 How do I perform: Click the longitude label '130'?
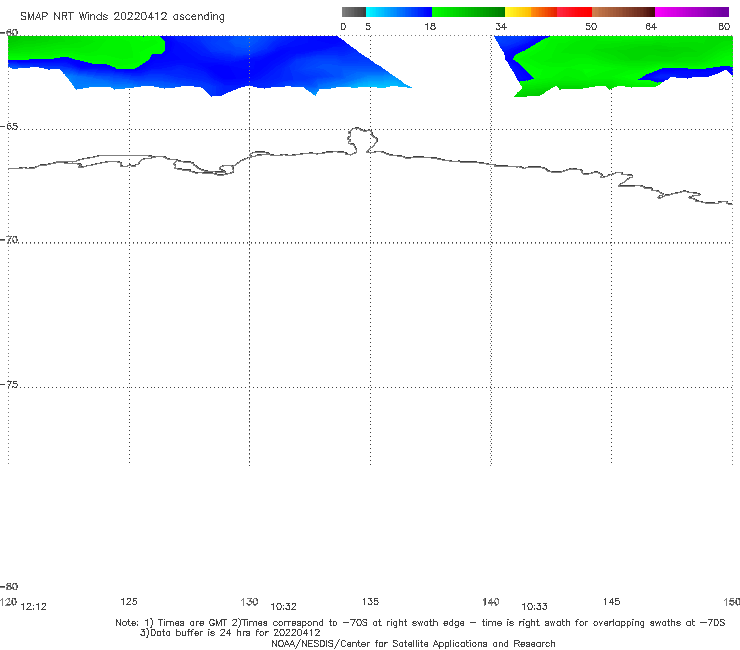tap(249, 602)
